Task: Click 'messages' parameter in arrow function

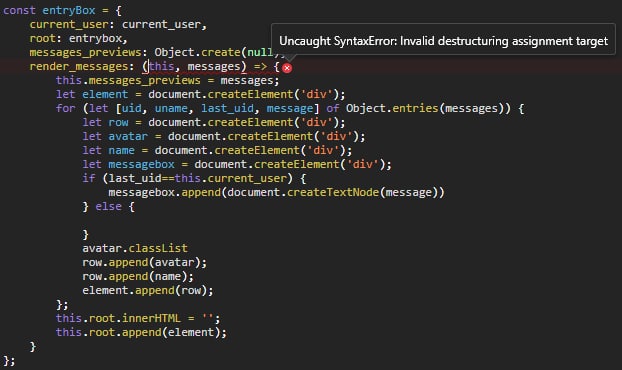Action: [x=214, y=66]
